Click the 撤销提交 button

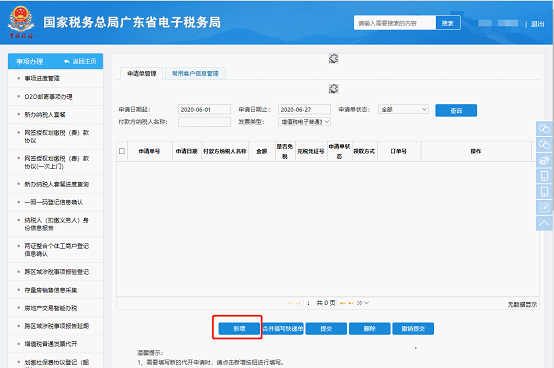click(413, 329)
